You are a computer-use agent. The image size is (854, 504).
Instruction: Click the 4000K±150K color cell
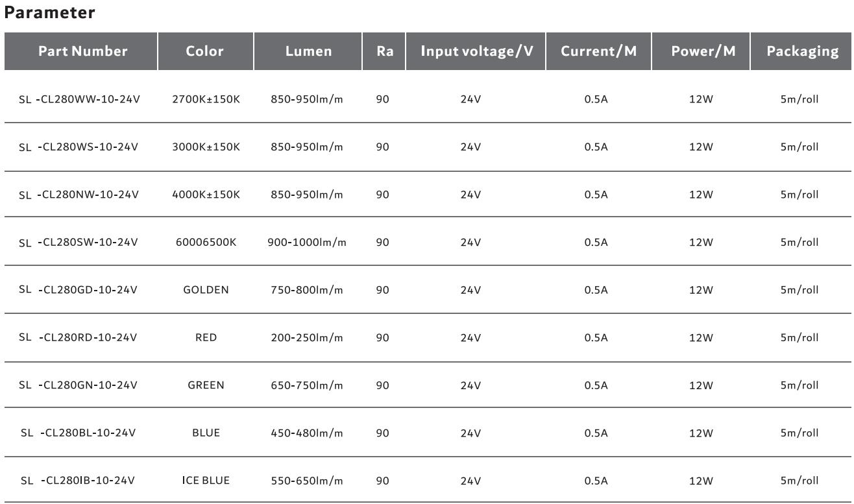[206, 195]
